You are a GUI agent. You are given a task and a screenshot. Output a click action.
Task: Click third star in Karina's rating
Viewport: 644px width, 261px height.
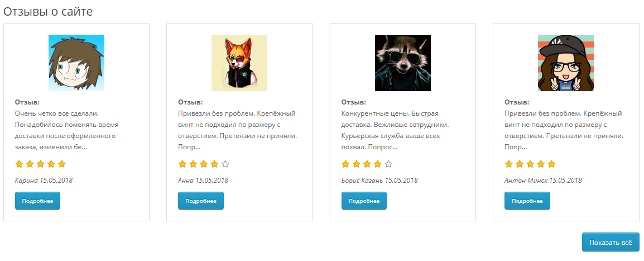pos(41,164)
